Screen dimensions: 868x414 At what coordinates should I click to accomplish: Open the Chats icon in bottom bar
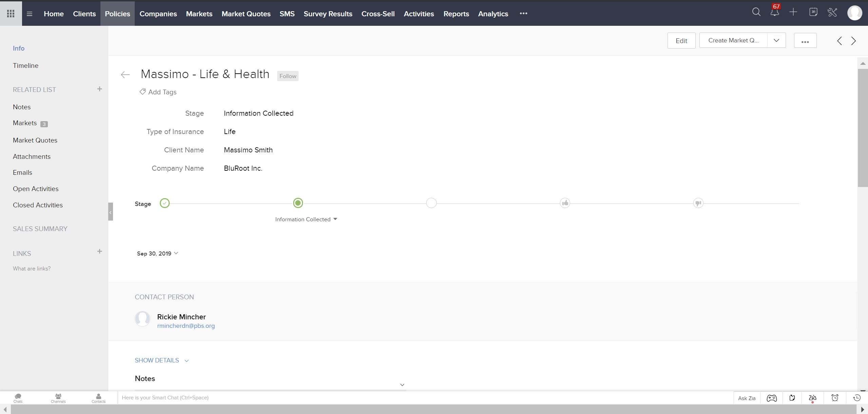point(18,398)
